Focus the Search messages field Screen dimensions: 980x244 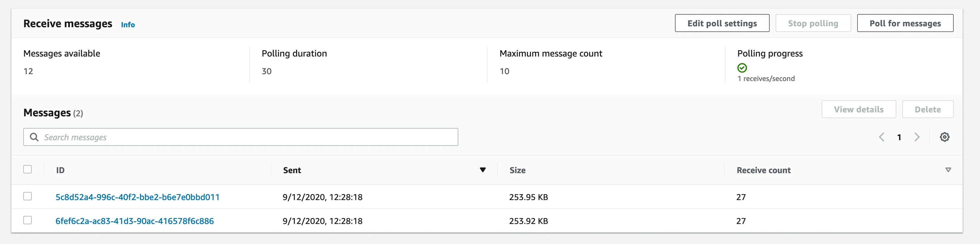pyautogui.click(x=247, y=137)
